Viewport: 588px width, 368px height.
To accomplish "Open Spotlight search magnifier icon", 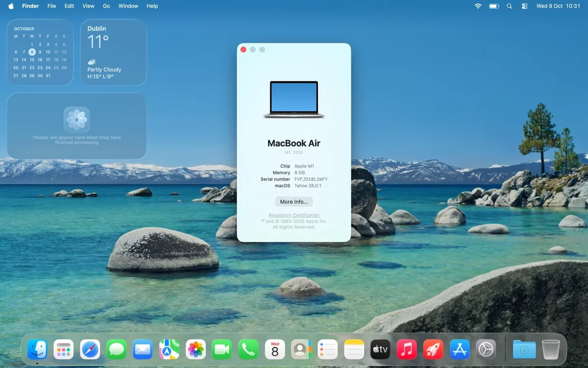I will [x=509, y=6].
